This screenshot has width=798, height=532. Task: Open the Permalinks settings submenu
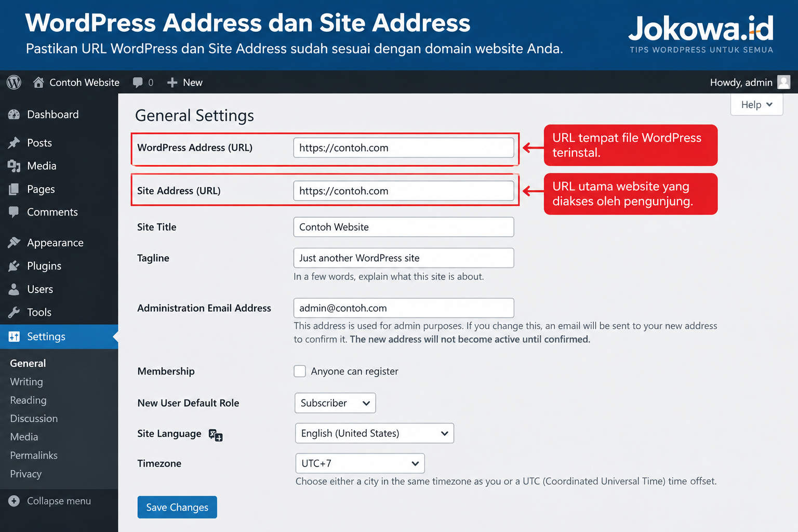(34, 456)
